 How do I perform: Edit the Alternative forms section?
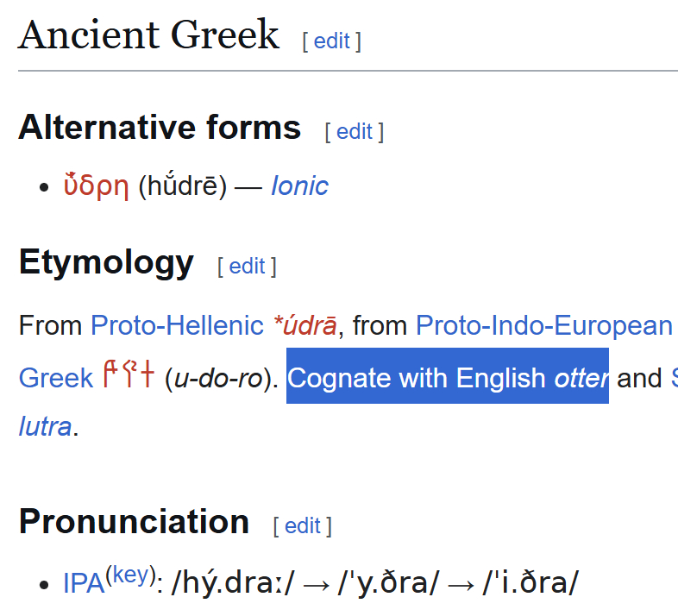coord(354,131)
